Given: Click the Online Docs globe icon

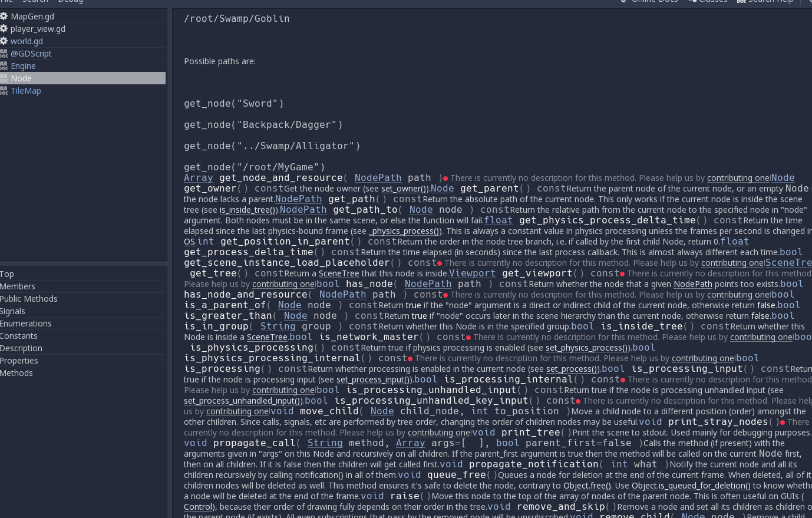Looking at the screenshot, I should pyautogui.click(x=624, y=2).
